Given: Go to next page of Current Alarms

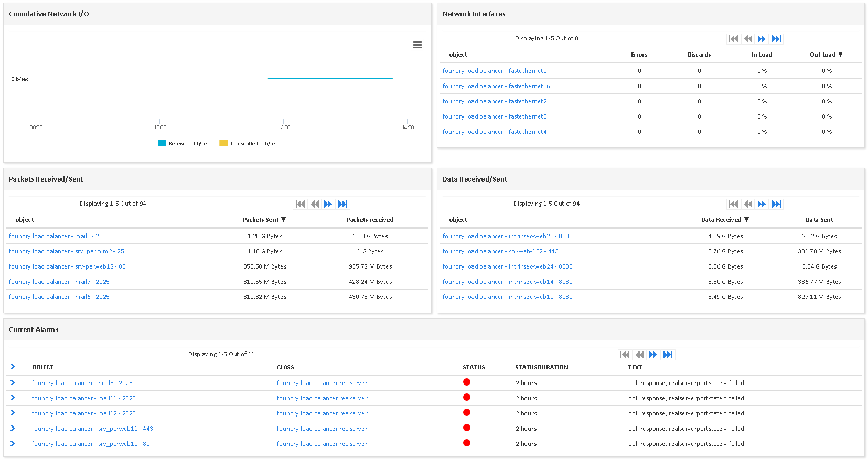Looking at the screenshot, I should coord(653,355).
